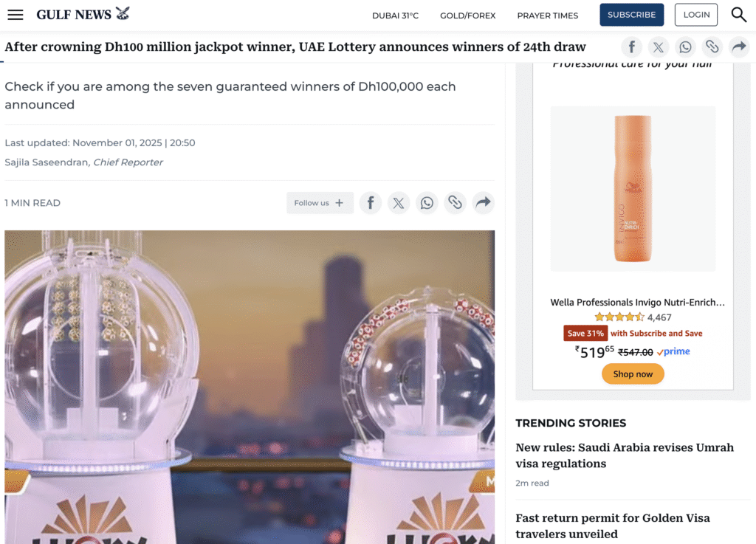Open the Gold/Forex menu item
The width and height of the screenshot is (756, 544).
click(467, 16)
